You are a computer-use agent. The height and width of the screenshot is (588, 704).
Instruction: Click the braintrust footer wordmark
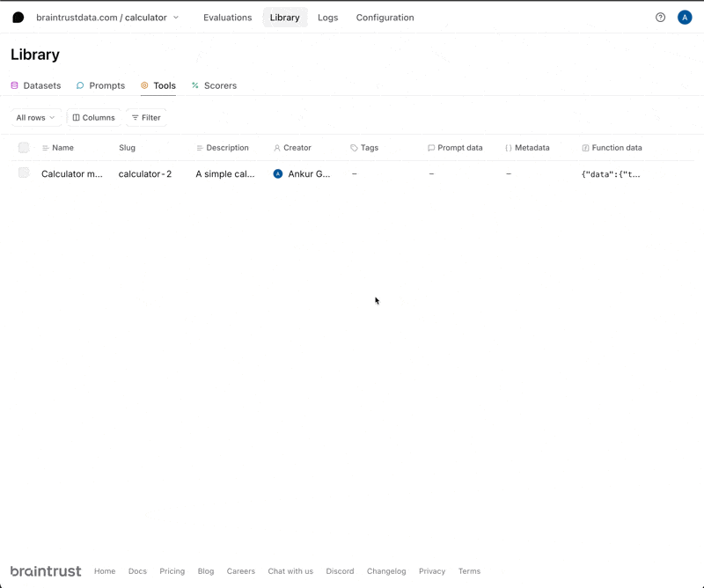[x=46, y=571]
